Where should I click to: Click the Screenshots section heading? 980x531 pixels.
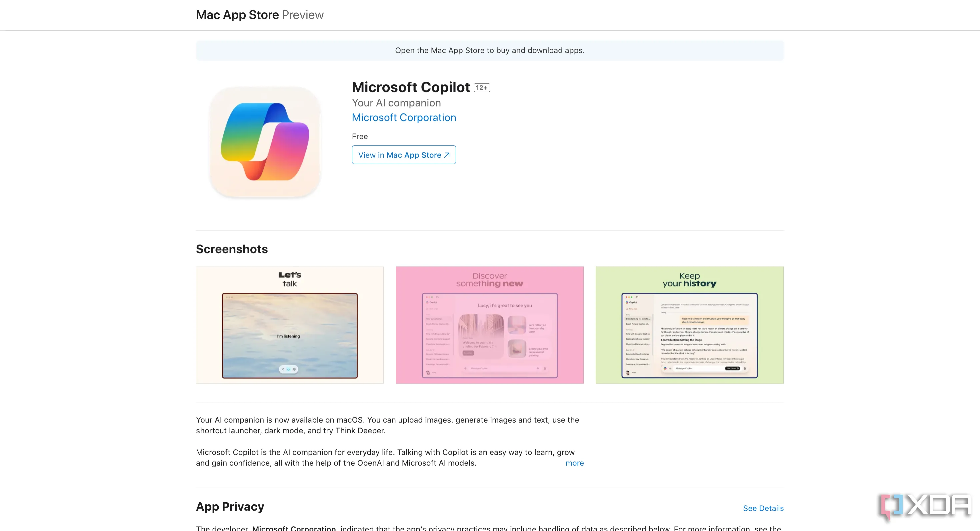click(x=232, y=249)
